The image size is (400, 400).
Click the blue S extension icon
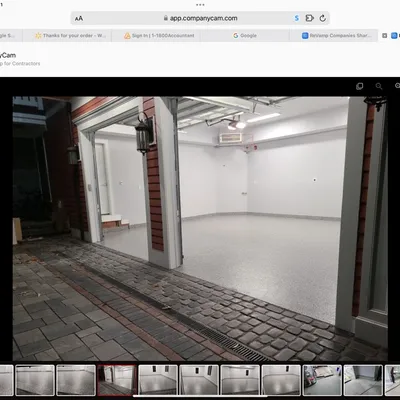pos(296,18)
